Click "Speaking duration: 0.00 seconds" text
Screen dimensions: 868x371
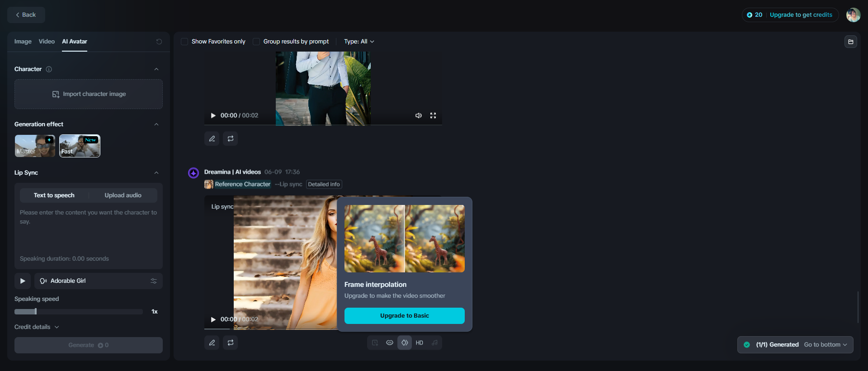pos(64,259)
